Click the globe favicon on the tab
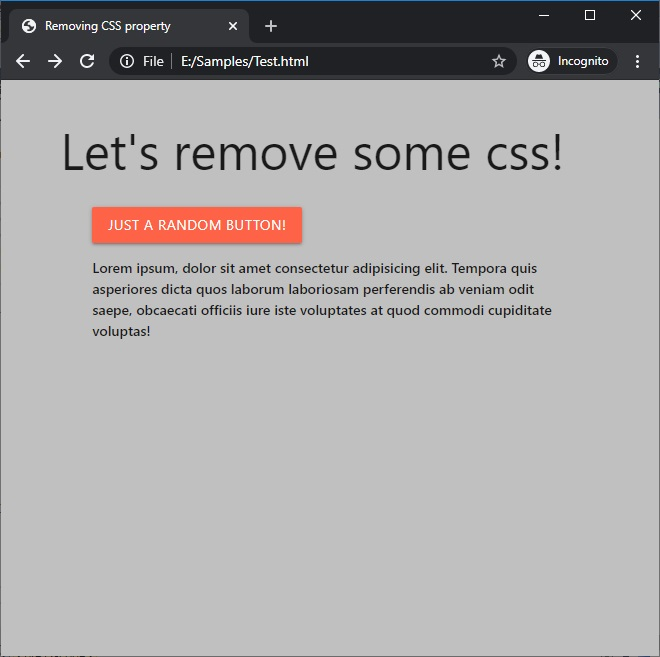Image resolution: width=660 pixels, height=657 pixels. tap(29, 26)
